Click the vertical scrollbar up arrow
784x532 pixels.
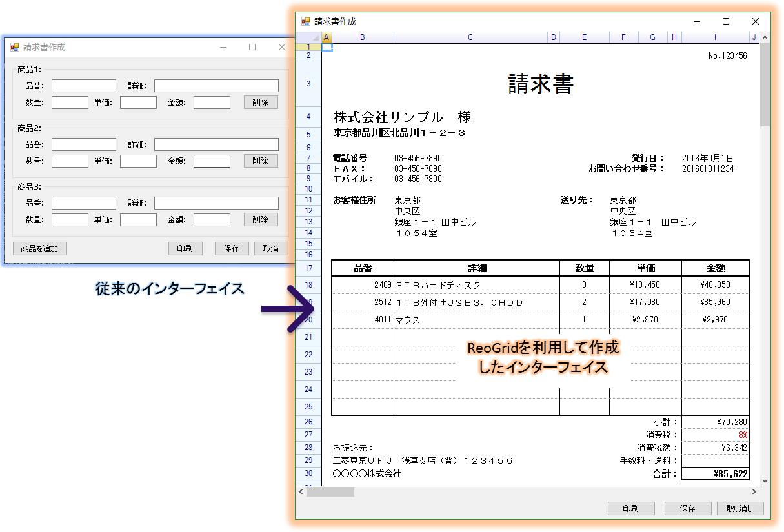point(765,37)
